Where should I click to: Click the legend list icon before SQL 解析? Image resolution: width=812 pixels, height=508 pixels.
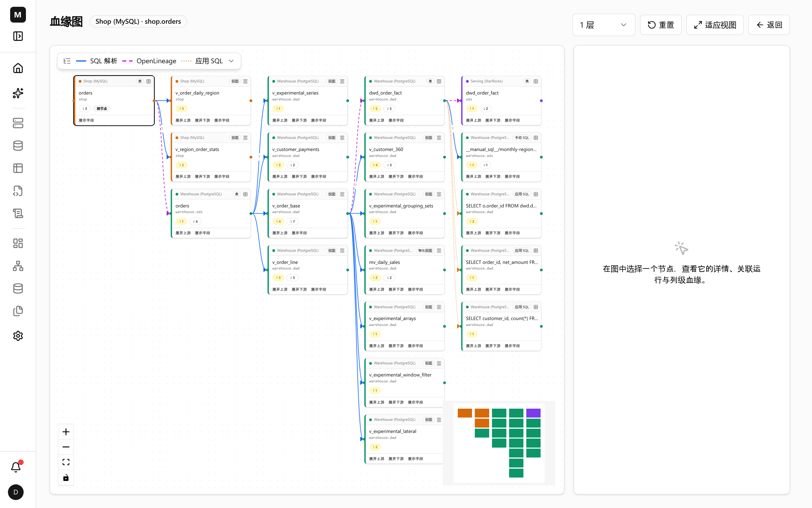coord(67,61)
